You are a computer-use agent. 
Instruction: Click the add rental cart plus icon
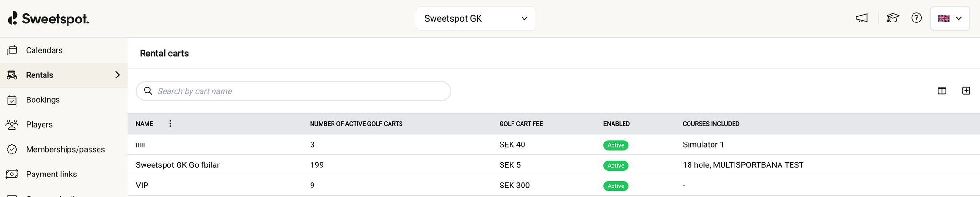click(x=966, y=91)
